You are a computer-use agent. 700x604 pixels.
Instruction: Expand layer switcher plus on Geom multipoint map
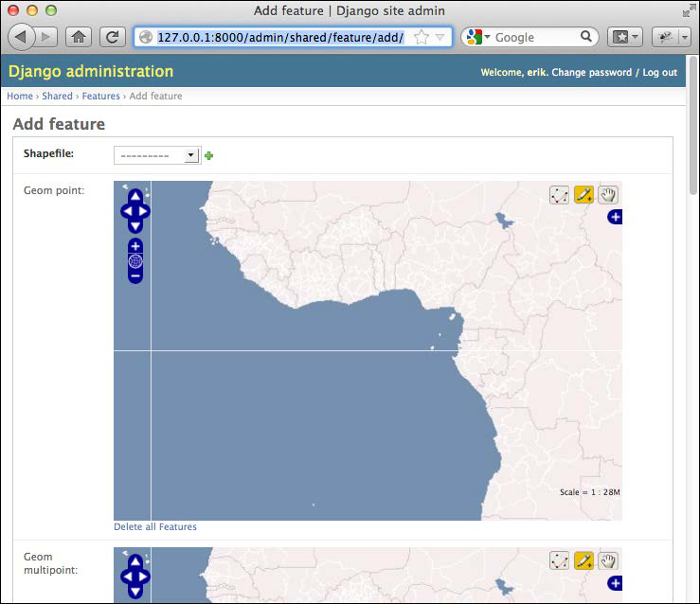[615, 583]
